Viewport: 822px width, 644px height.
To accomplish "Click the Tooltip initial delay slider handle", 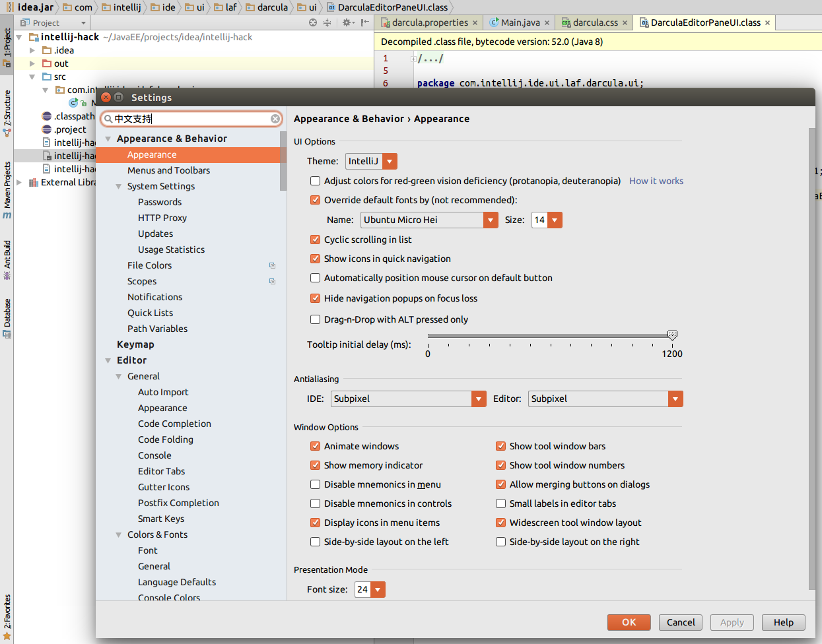I will coord(672,335).
